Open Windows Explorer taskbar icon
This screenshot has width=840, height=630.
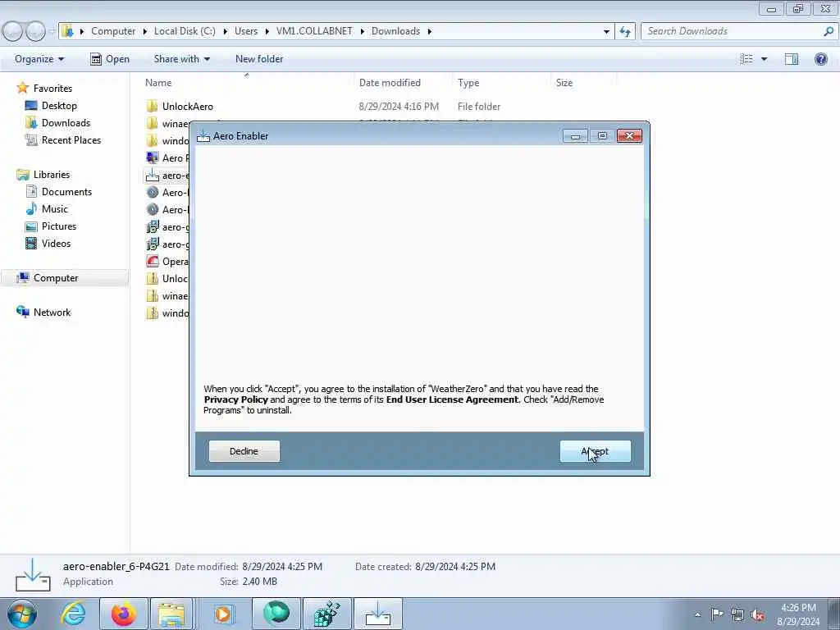pos(171,614)
